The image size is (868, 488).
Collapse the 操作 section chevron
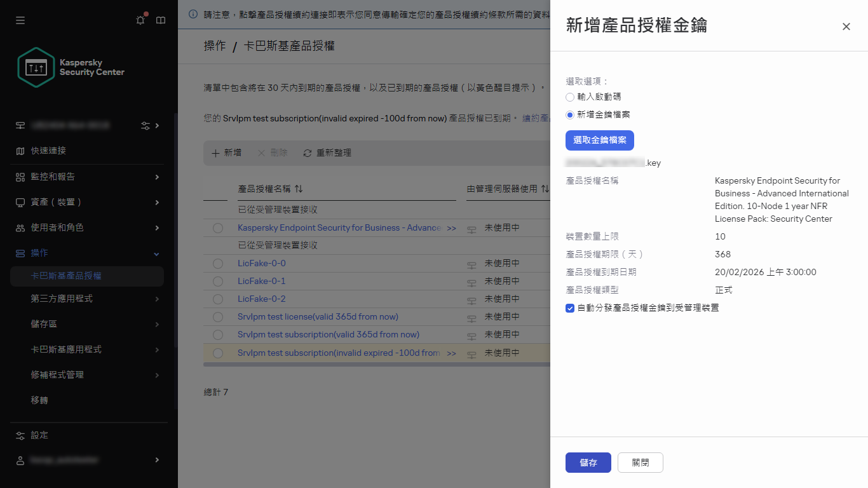pos(156,253)
